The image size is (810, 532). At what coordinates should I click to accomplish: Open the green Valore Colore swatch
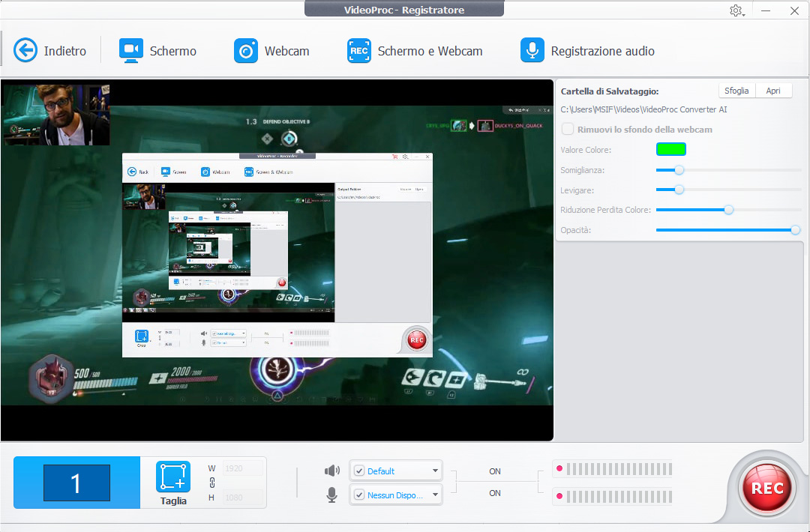click(x=670, y=149)
